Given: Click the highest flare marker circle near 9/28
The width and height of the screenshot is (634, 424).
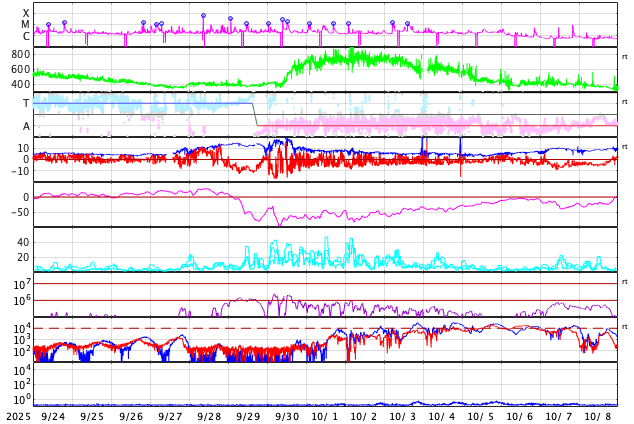Looking at the screenshot, I should tap(203, 16).
